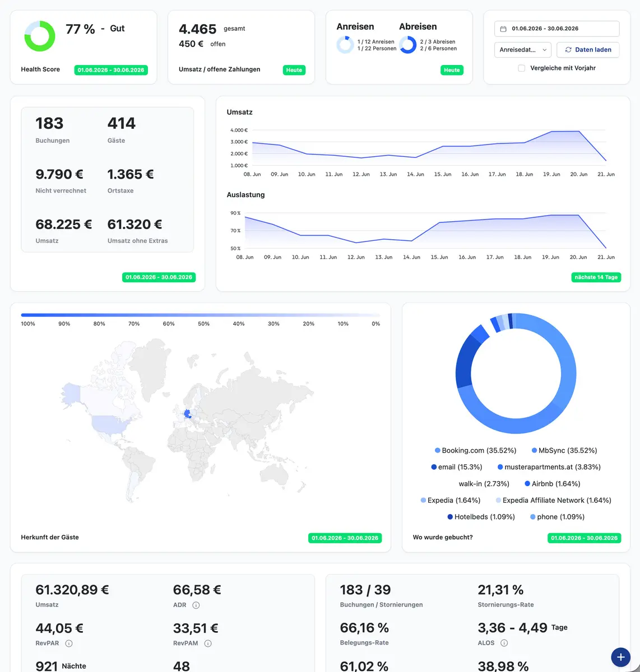Click the date range input field
The width and height of the screenshot is (640, 672).
pyautogui.click(x=556, y=29)
